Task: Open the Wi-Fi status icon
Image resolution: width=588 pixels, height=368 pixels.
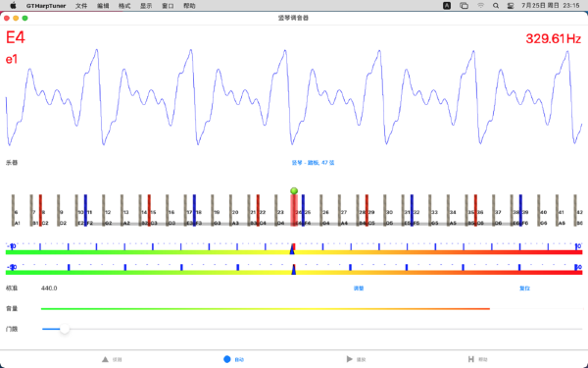Action: click(x=481, y=6)
